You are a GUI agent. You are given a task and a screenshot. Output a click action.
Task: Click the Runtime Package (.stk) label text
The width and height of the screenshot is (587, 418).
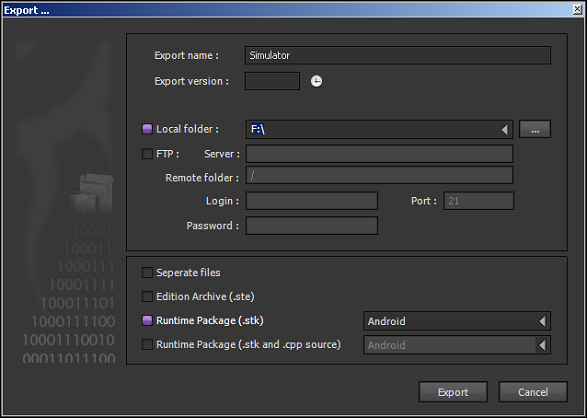(210, 321)
